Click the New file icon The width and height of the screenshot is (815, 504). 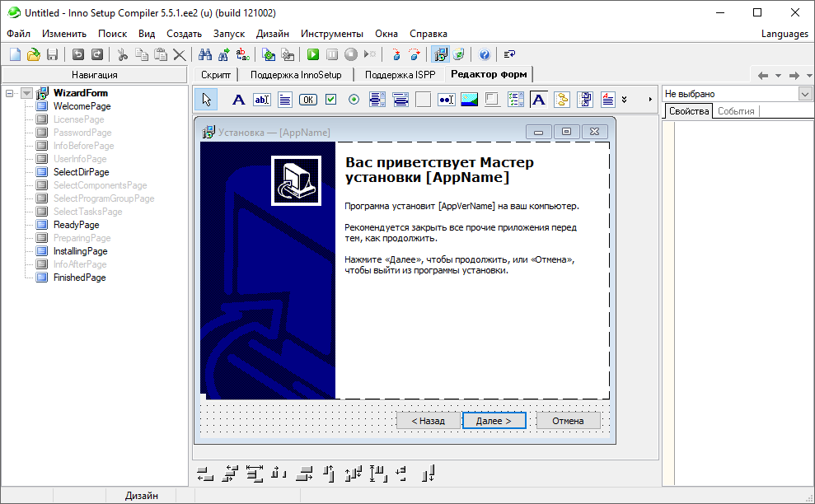click(x=15, y=54)
